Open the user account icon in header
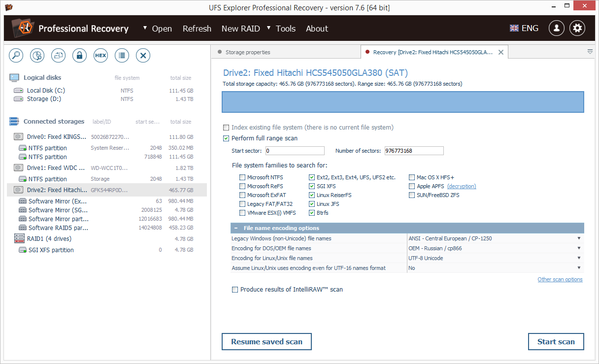Screen dimensions: 599x364 pyautogui.click(x=557, y=28)
